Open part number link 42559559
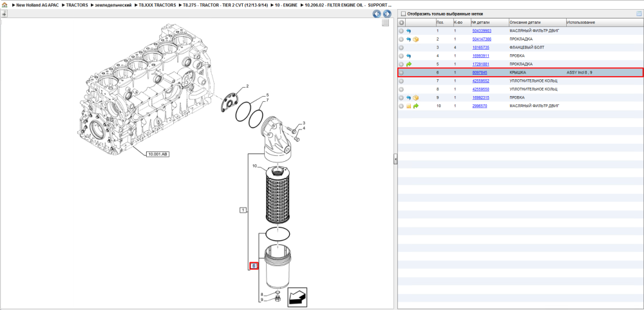 coord(480,89)
